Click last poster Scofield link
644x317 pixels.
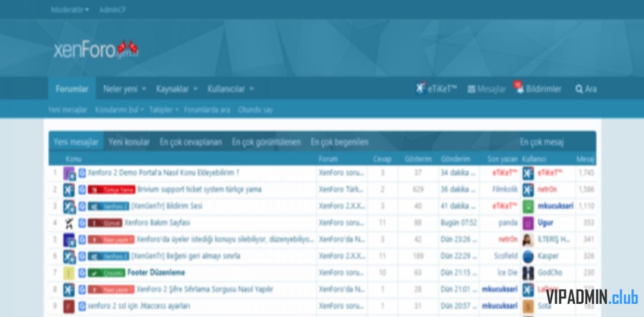click(x=506, y=256)
